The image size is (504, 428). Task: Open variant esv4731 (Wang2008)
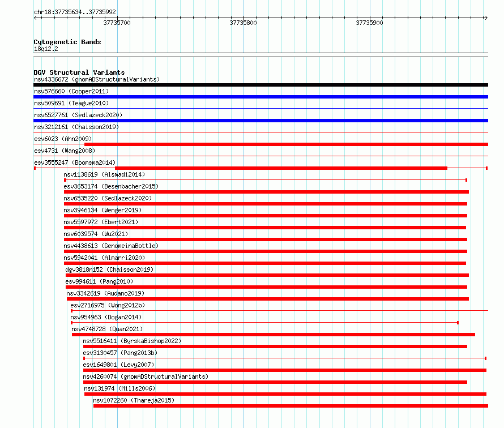(x=65, y=151)
